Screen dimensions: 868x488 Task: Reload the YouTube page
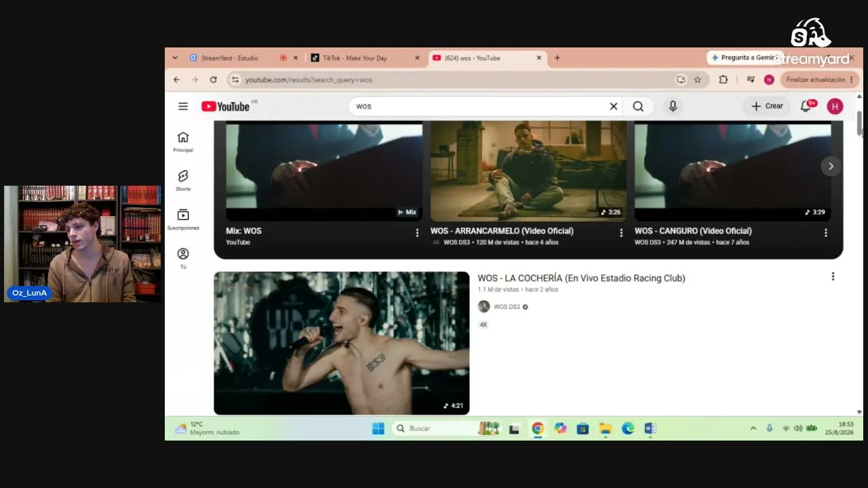(213, 80)
